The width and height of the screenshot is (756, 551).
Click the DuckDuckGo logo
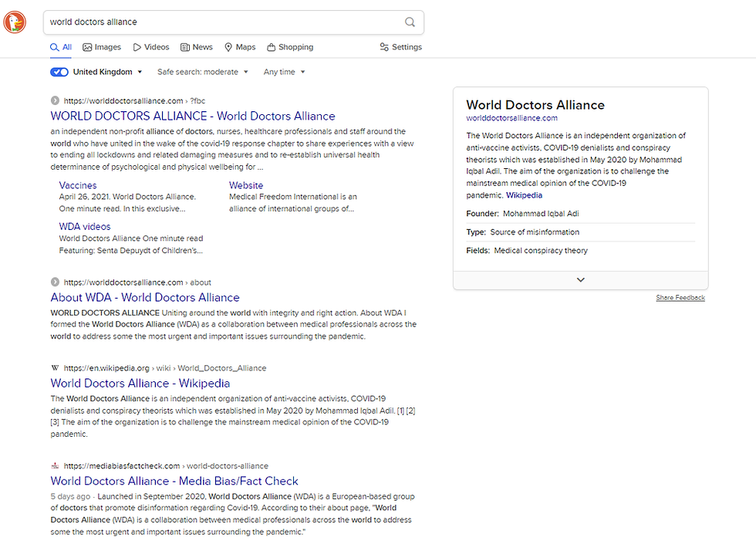(x=15, y=22)
